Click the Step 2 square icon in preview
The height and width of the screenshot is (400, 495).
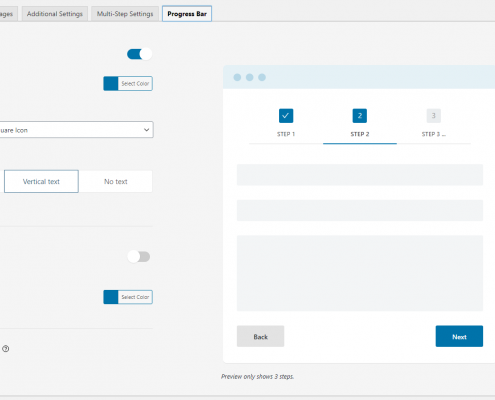360,116
